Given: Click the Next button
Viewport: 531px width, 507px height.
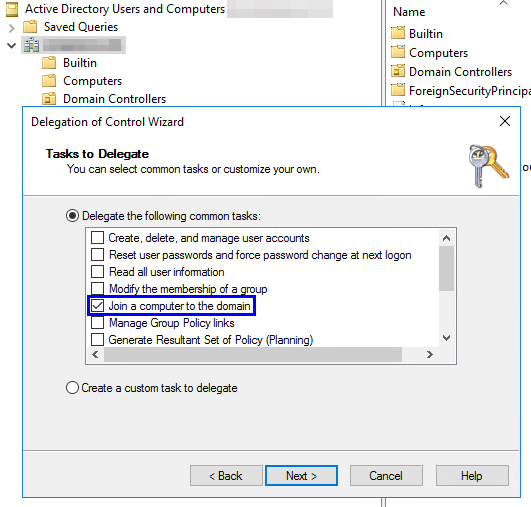Looking at the screenshot, I should 301,476.
